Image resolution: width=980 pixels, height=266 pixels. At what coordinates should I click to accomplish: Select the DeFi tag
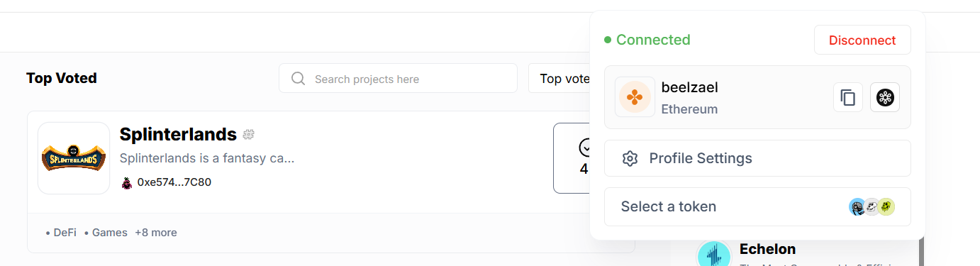tap(61, 233)
